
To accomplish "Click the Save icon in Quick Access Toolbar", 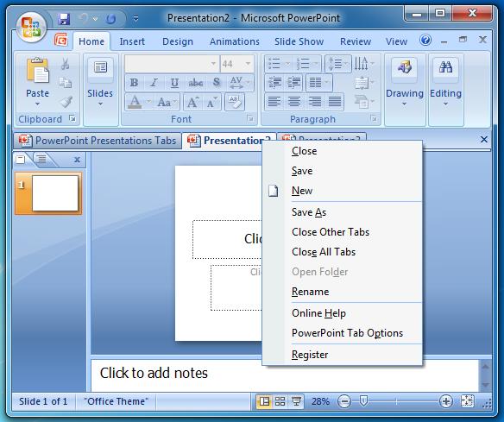I will pos(64,19).
